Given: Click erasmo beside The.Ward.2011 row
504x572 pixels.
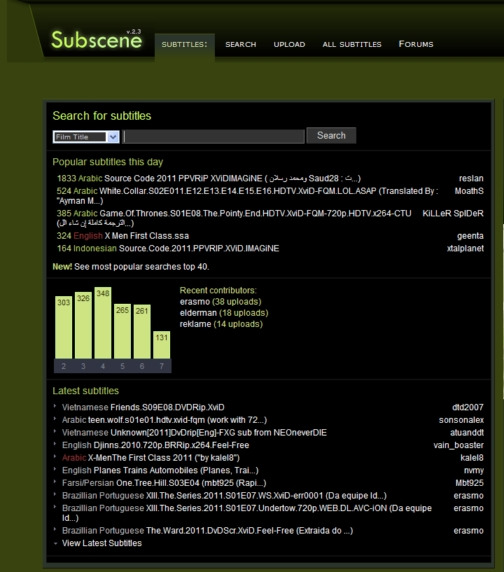Looking at the screenshot, I should pos(469,530).
